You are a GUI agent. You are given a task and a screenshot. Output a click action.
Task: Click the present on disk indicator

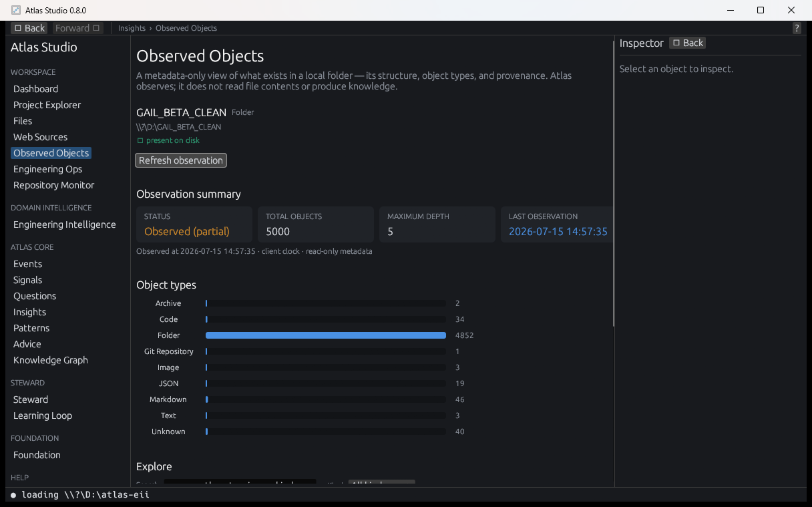(x=168, y=140)
